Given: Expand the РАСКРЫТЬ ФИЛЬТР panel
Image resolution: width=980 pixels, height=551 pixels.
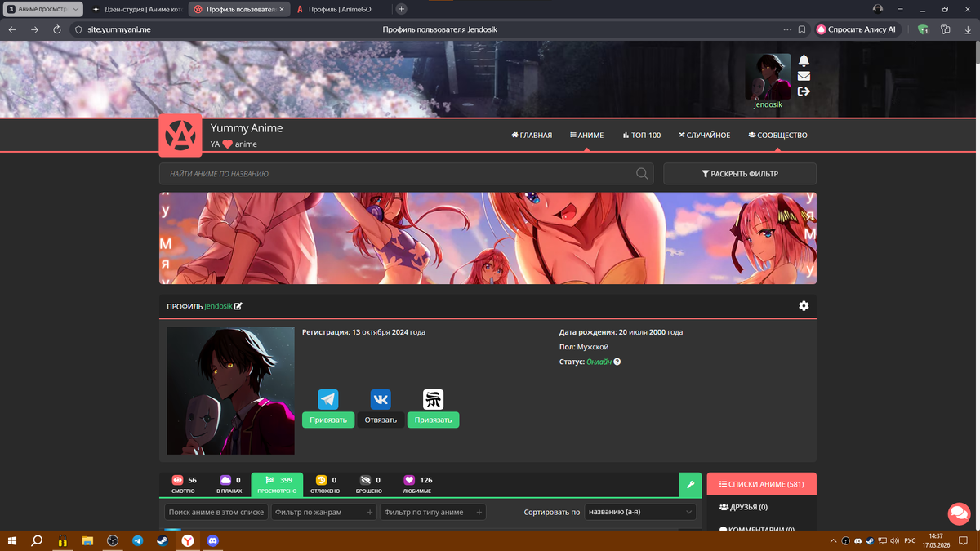Looking at the screenshot, I should tap(740, 174).
